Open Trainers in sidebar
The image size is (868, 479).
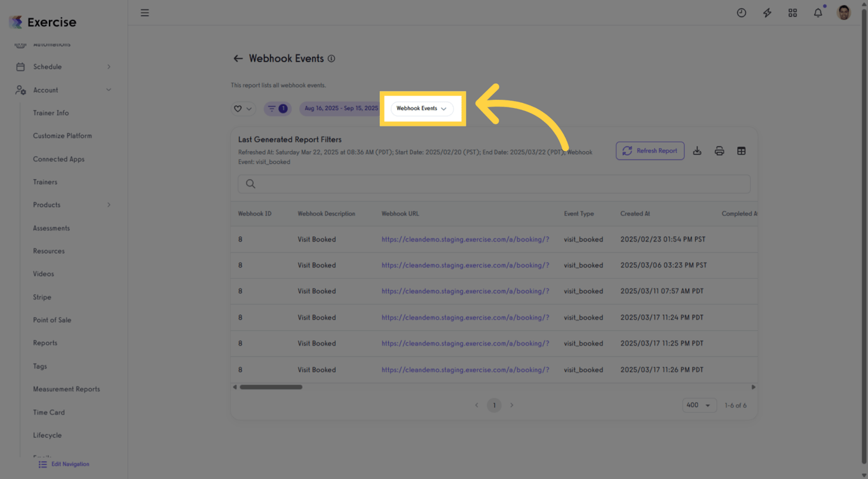click(45, 182)
